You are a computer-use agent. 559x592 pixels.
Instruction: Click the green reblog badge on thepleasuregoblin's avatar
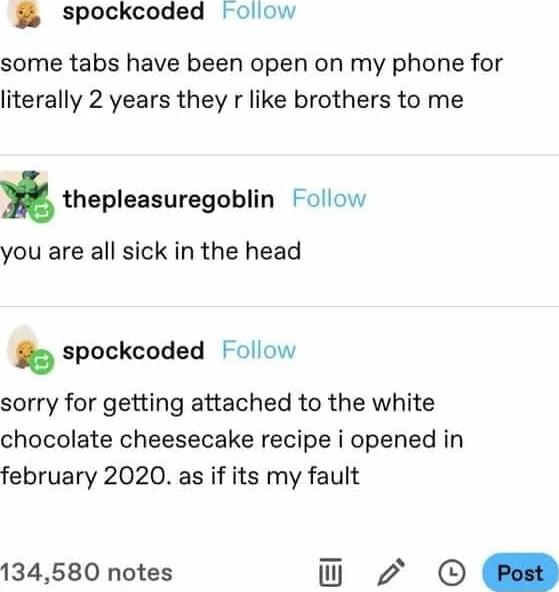click(42, 211)
